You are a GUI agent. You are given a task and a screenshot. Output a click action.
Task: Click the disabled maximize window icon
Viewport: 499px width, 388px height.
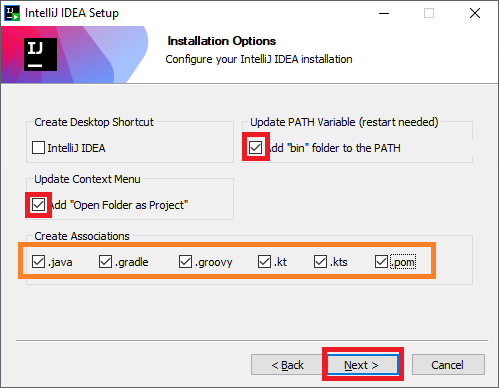click(x=429, y=13)
